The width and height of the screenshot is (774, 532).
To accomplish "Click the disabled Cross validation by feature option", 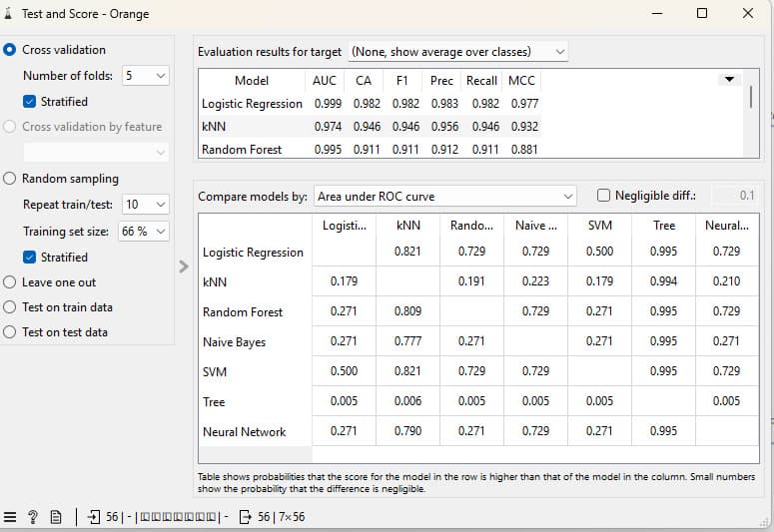I will pos(83,127).
